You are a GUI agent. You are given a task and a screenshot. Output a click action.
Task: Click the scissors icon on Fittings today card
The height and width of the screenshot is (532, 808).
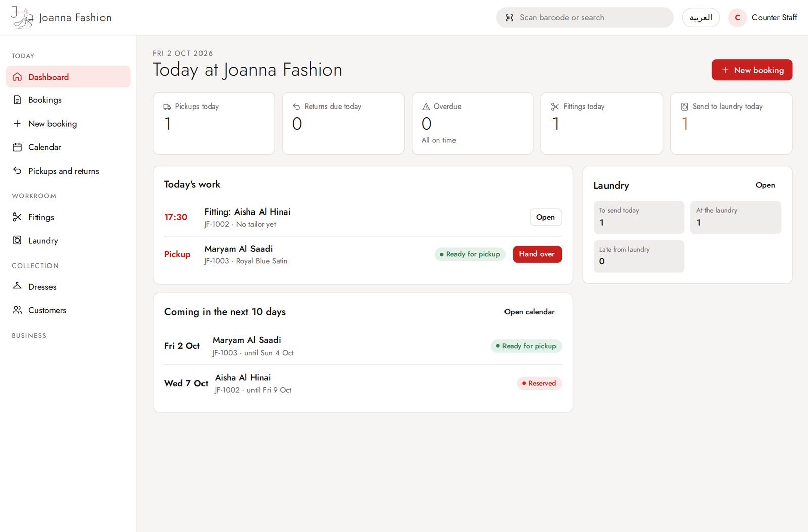(555, 107)
